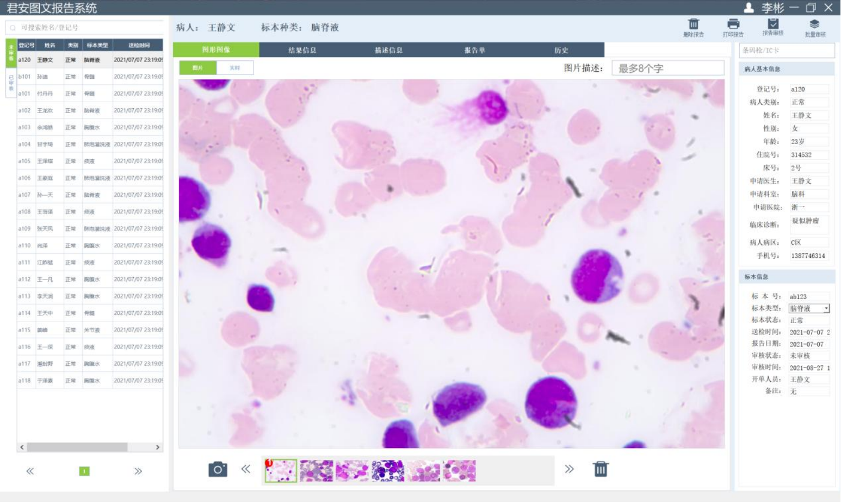Open the 报告单 tab

coord(474,50)
